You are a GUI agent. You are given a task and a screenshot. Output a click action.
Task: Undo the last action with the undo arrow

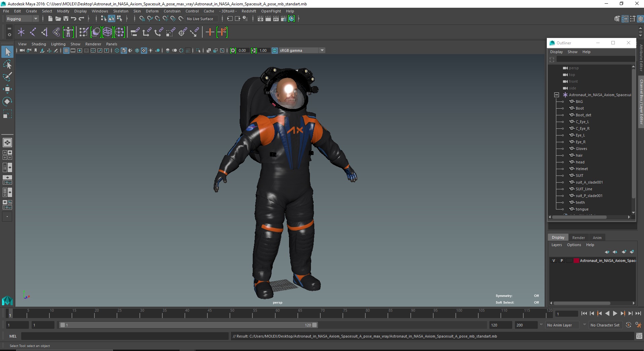74,19
